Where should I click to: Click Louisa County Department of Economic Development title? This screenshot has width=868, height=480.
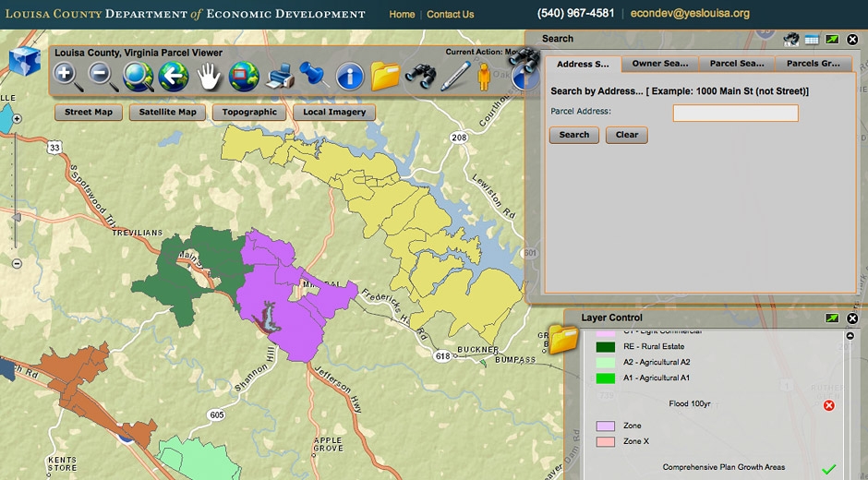click(185, 13)
